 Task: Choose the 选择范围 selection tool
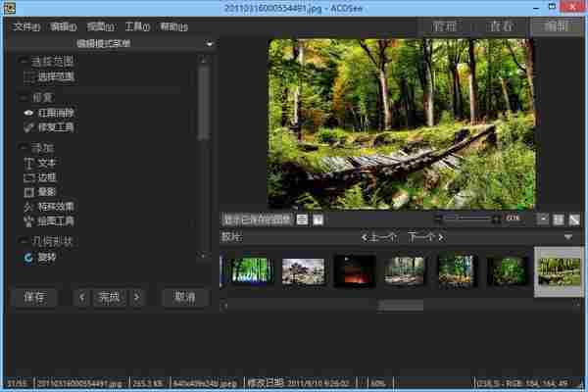[x=53, y=76]
